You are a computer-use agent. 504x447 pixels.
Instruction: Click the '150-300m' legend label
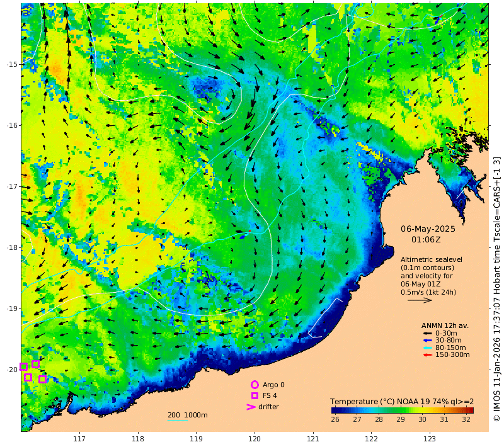(452, 355)
